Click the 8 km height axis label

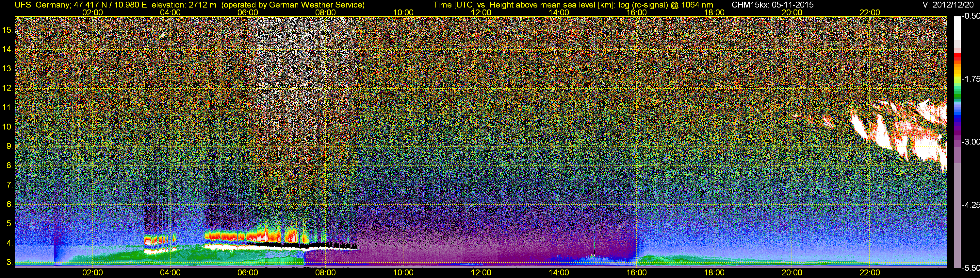click(x=9, y=166)
